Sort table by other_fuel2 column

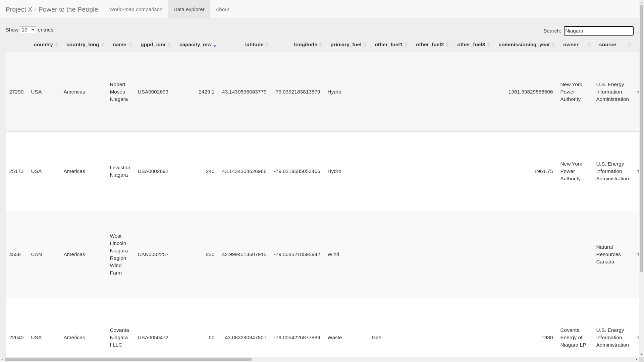pyautogui.click(x=430, y=45)
